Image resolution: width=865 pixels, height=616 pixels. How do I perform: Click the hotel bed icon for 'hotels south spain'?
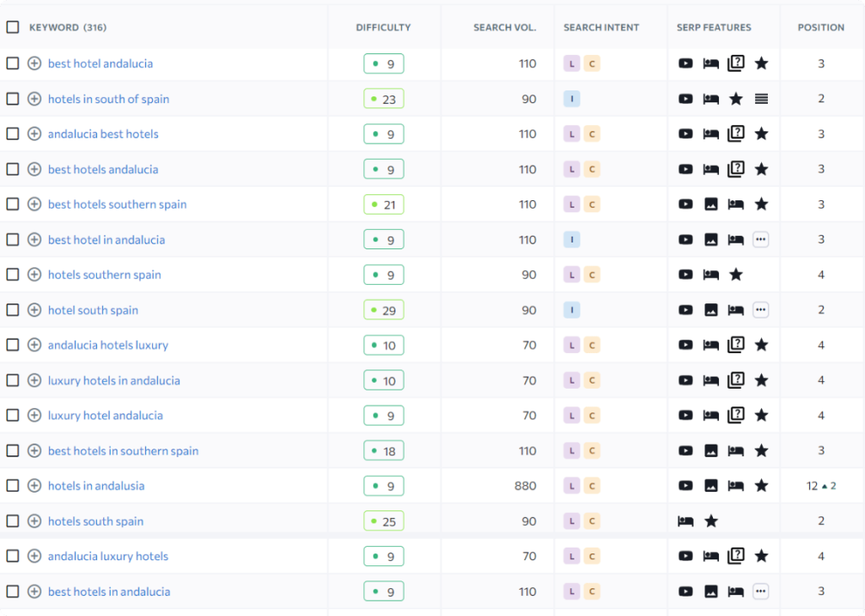pos(686,521)
